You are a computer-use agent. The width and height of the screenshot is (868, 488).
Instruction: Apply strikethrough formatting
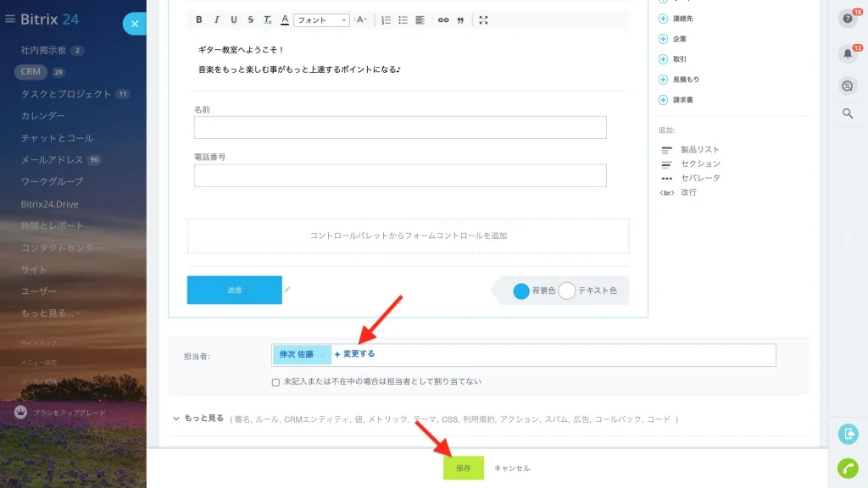click(x=250, y=20)
